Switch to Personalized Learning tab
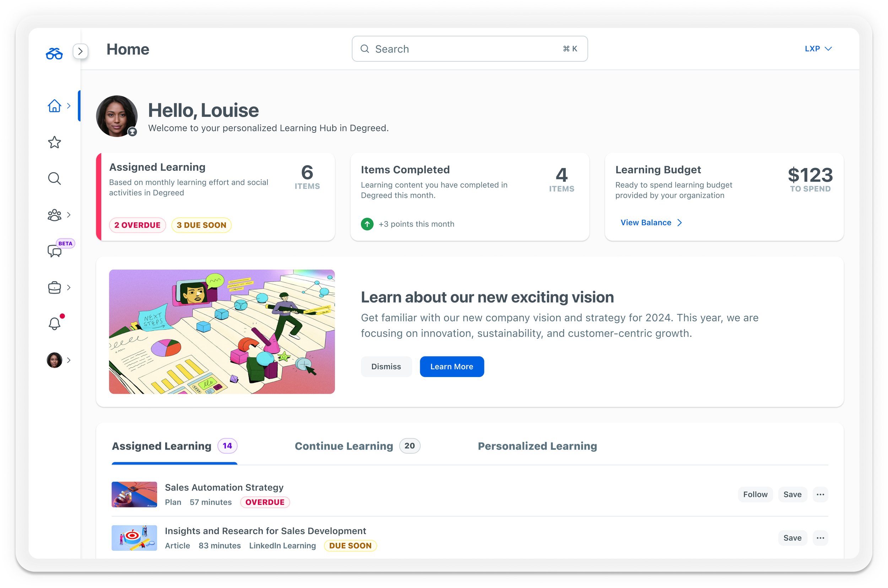This screenshot has height=588, width=888. coord(537,446)
